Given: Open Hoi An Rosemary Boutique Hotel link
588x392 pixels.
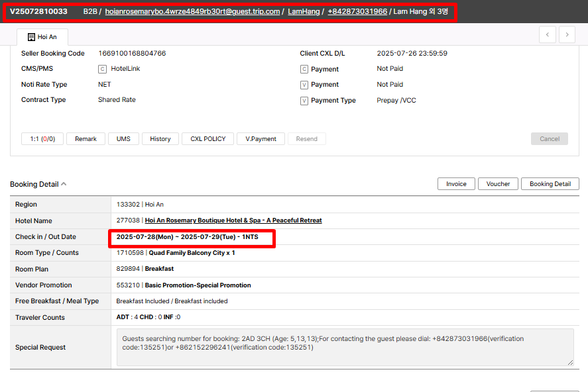Looking at the screenshot, I should [x=233, y=220].
